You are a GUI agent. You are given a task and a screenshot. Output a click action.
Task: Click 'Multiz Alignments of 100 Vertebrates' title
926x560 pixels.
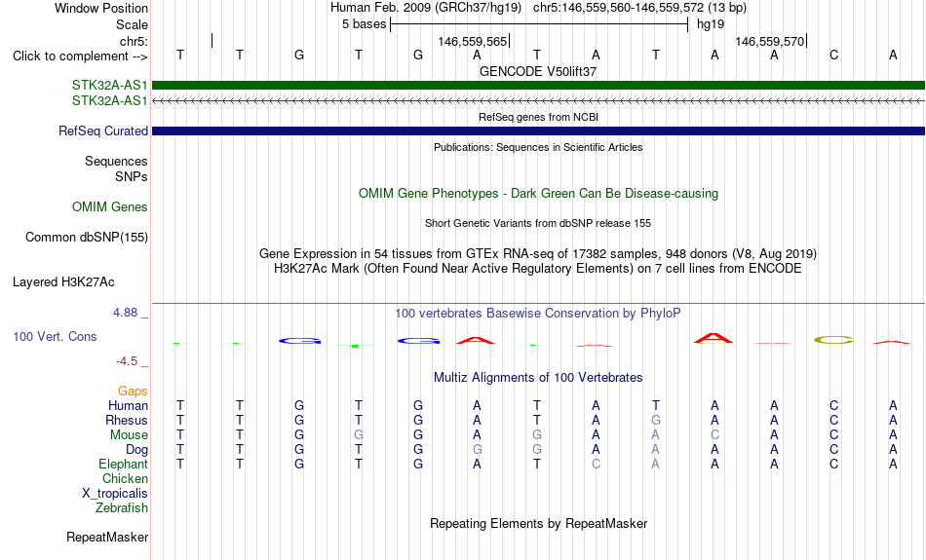pos(538,378)
